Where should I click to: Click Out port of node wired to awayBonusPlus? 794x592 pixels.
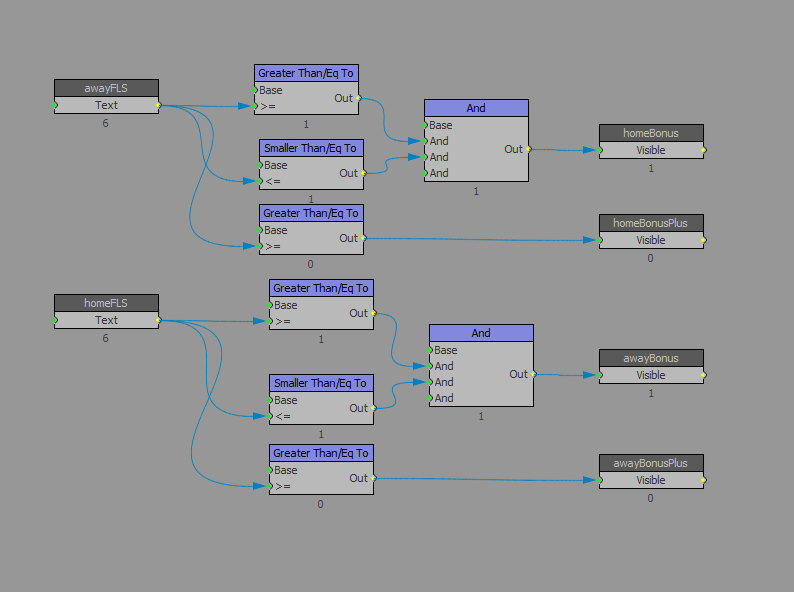coord(373,478)
